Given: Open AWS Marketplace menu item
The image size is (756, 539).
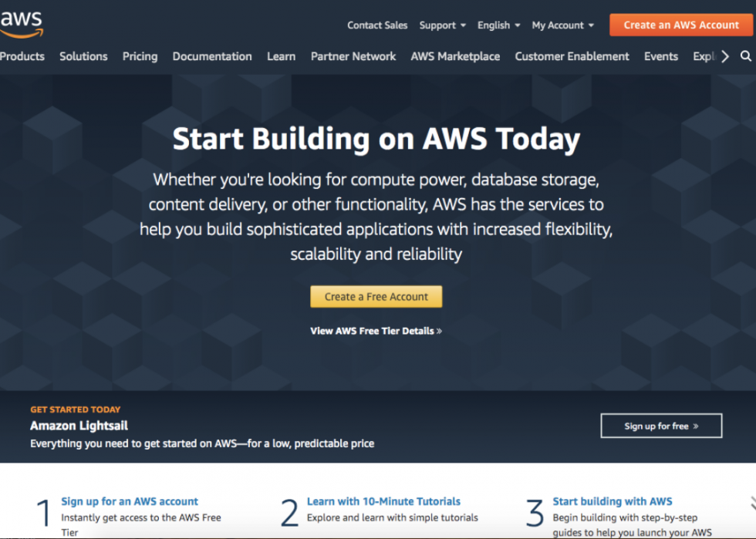Looking at the screenshot, I should (x=455, y=56).
